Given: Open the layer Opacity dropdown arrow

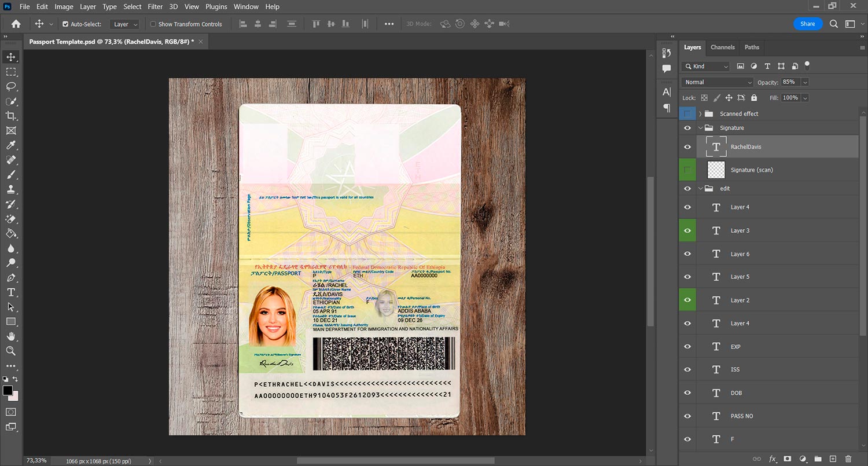Looking at the screenshot, I should (x=805, y=82).
